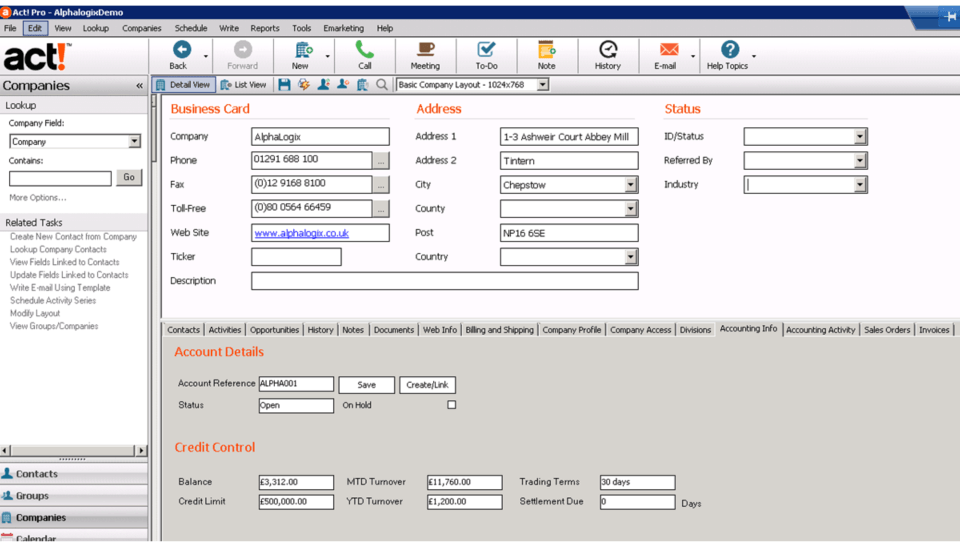Click the Description input field
960x550 pixels.
[444, 281]
